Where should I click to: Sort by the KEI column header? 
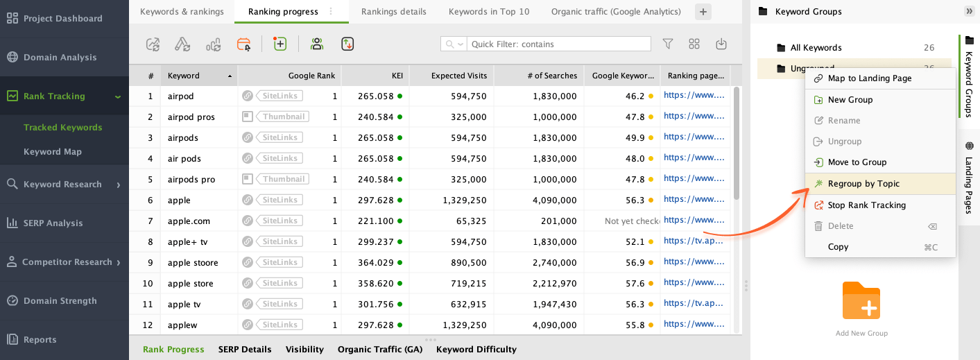[x=375, y=76]
